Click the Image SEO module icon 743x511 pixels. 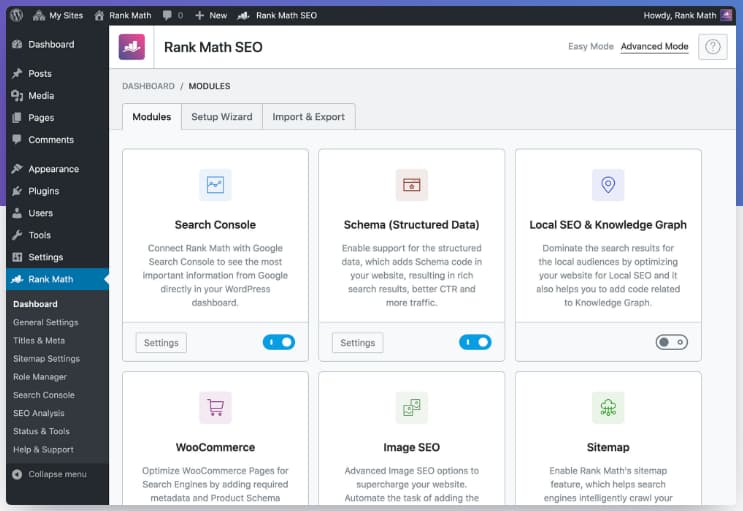click(x=411, y=408)
